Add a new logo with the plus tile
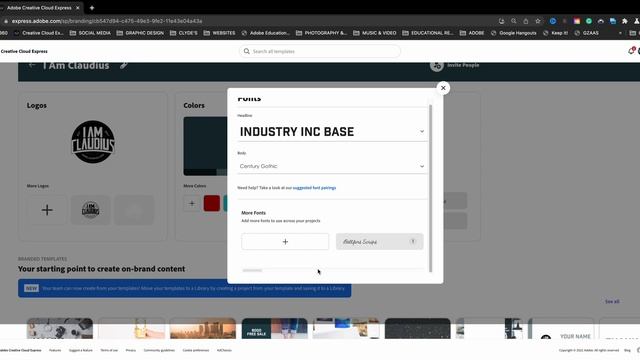 pos(47,210)
